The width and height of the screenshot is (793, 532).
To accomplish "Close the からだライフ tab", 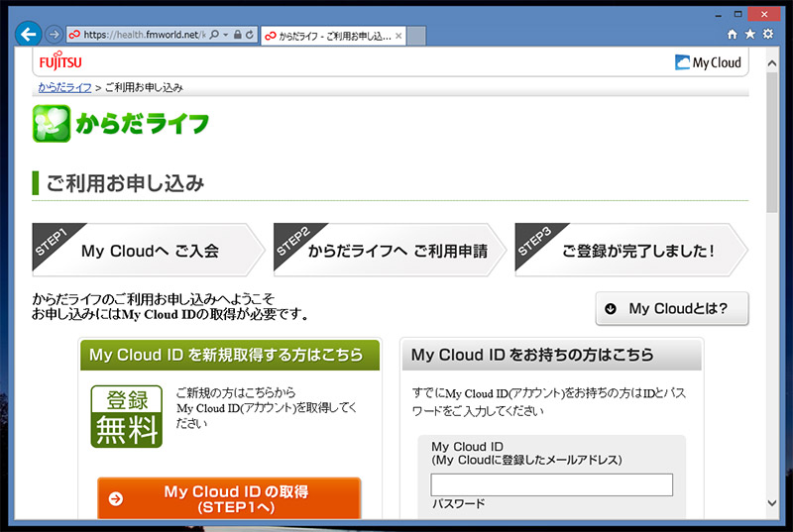I will tap(399, 36).
